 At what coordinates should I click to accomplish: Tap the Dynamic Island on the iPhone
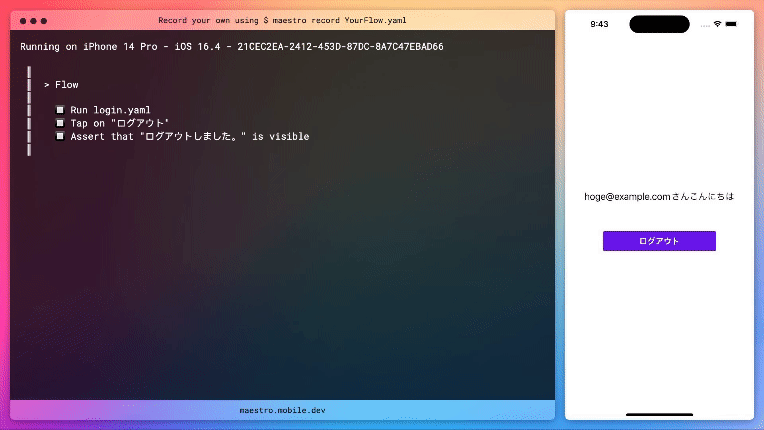point(659,24)
